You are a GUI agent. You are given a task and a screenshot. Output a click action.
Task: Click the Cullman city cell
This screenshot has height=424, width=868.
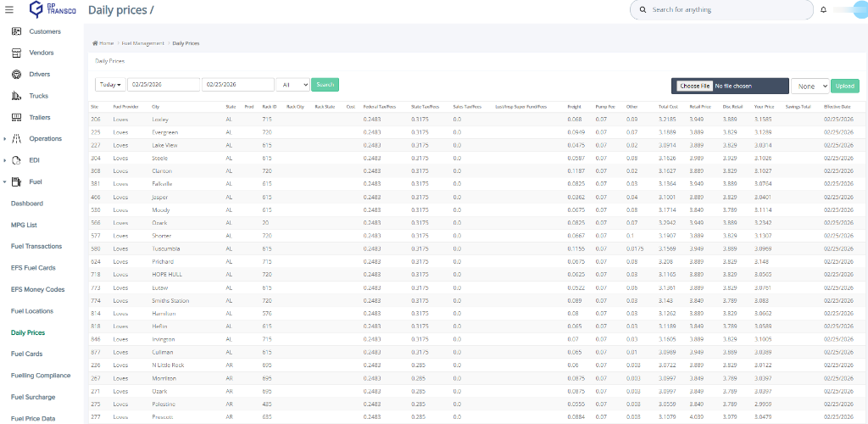click(162, 352)
